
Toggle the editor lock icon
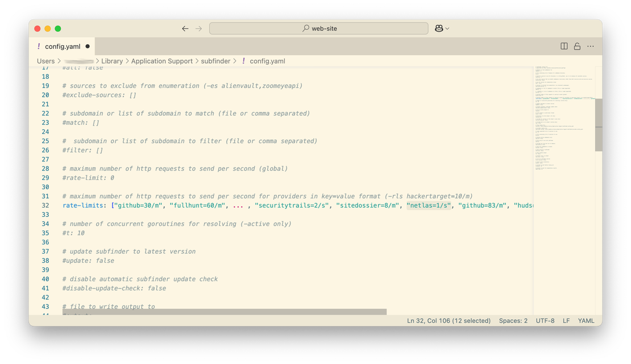[577, 47]
